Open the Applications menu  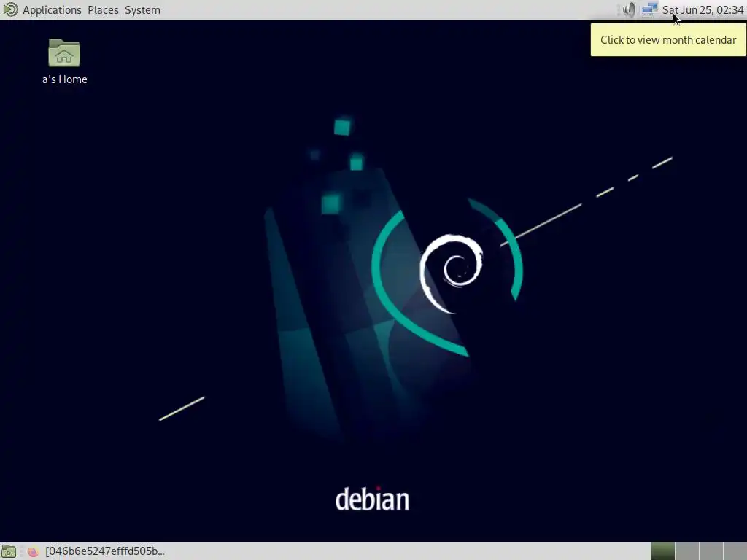pos(52,10)
